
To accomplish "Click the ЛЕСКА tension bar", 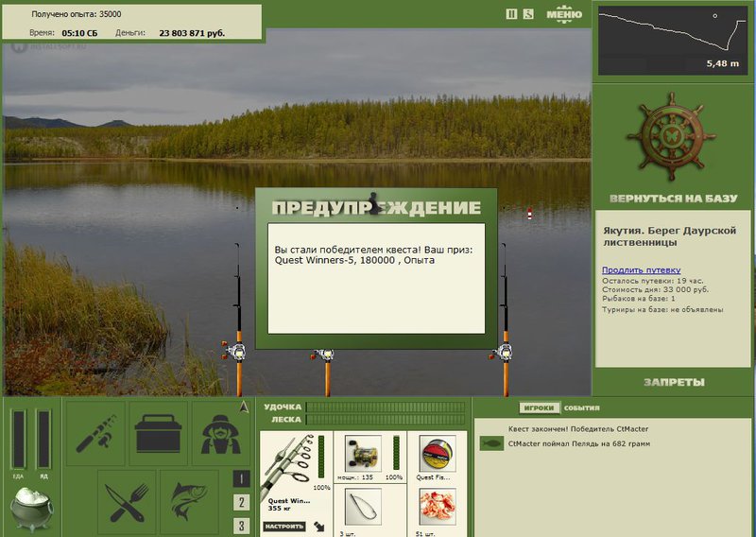I will 386,420.
